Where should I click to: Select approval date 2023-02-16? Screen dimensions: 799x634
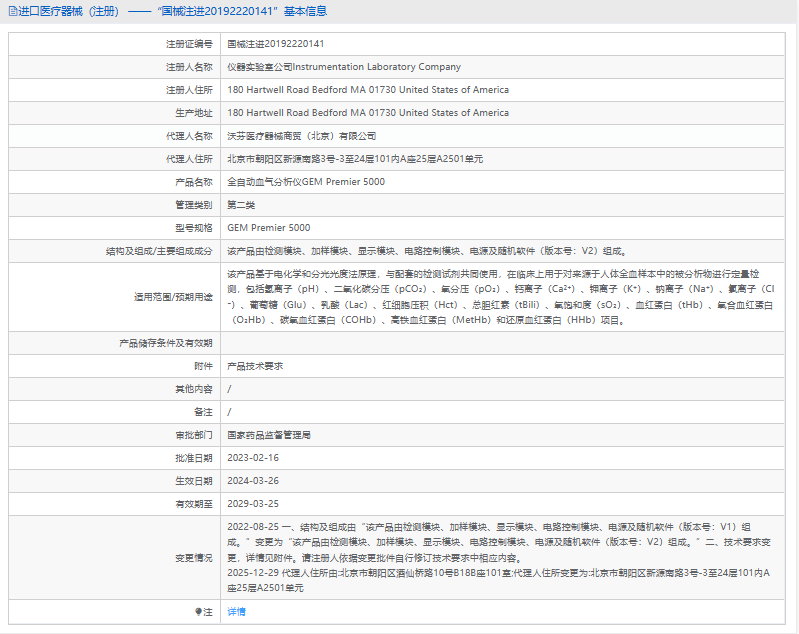pos(253,458)
